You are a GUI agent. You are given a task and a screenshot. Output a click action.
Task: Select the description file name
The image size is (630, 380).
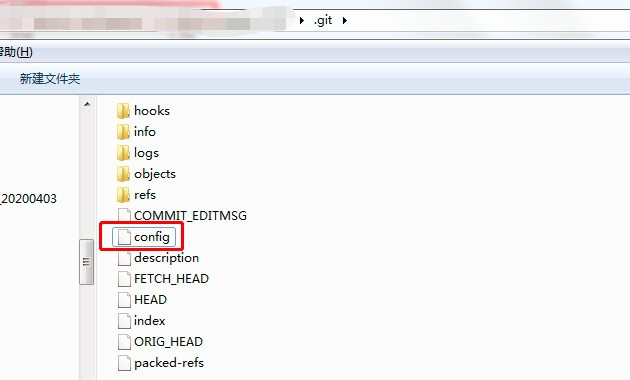point(166,258)
